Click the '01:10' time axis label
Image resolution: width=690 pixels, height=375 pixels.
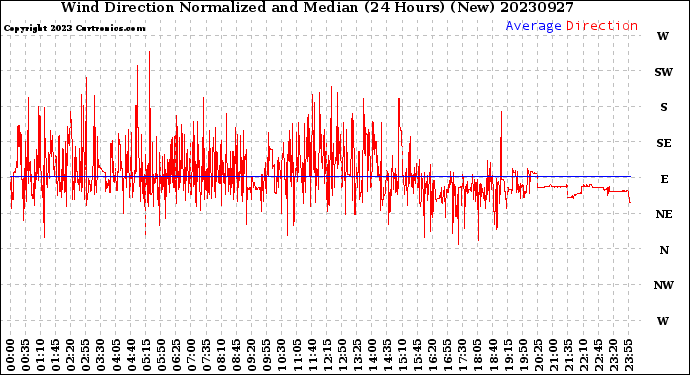[x=40, y=355]
